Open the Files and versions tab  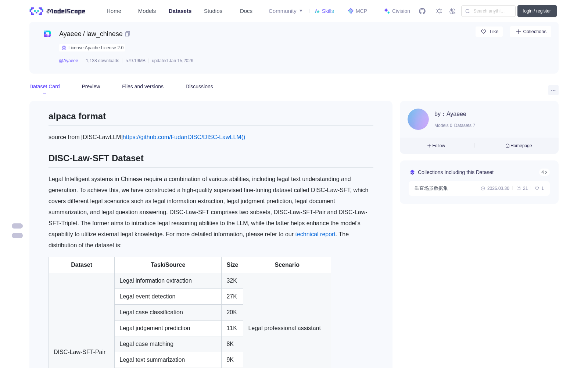143,86
